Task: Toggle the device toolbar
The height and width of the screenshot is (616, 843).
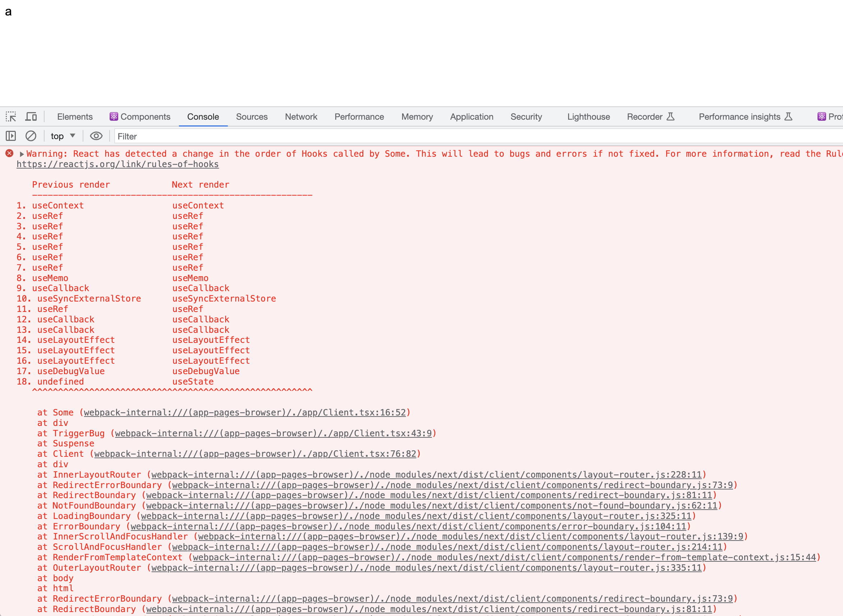Action: coord(31,116)
